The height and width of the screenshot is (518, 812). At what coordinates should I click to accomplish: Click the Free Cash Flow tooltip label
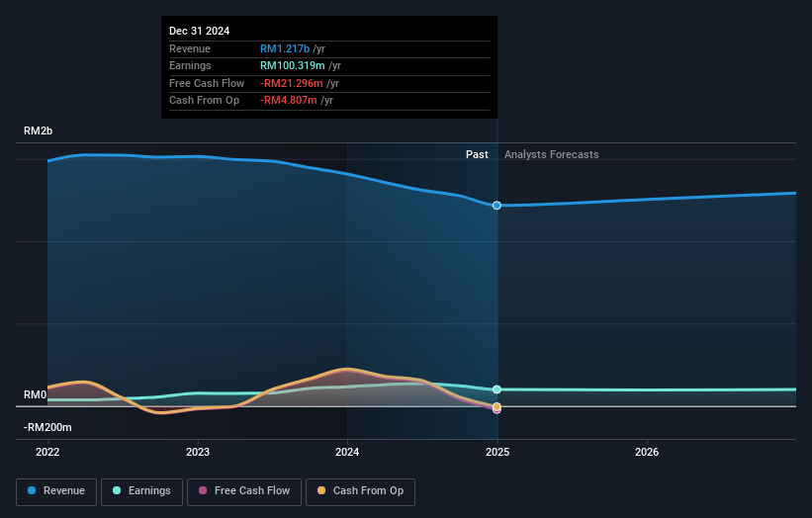(207, 83)
